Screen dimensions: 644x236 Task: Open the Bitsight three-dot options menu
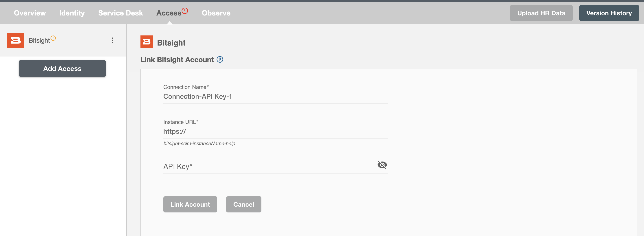point(112,40)
